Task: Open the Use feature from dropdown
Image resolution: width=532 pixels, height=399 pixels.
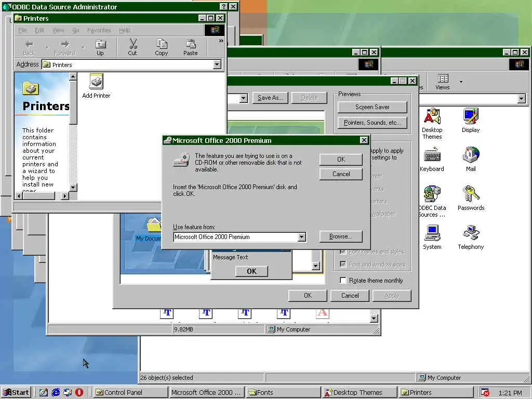Action: pyautogui.click(x=302, y=237)
